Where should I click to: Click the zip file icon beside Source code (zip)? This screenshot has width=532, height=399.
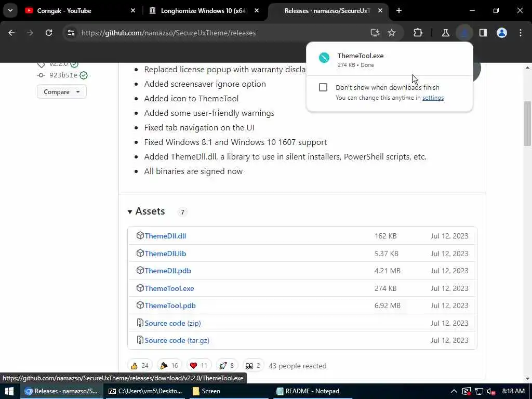point(140,323)
